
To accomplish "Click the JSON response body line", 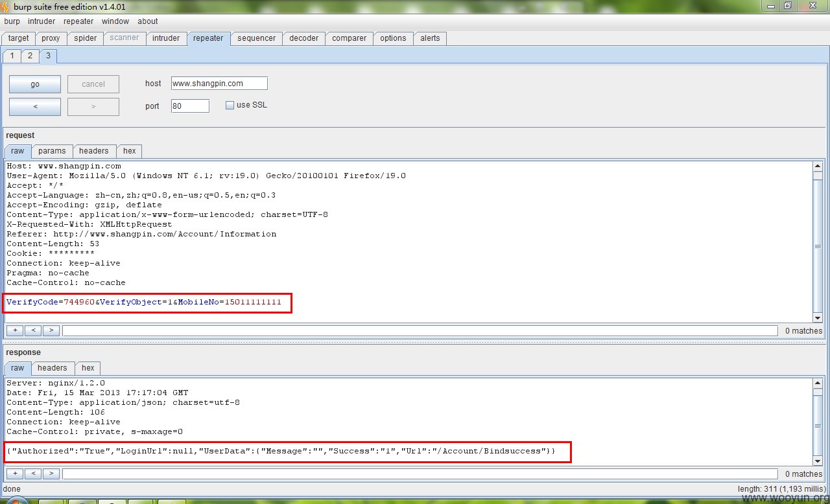I will pyautogui.click(x=281, y=451).
